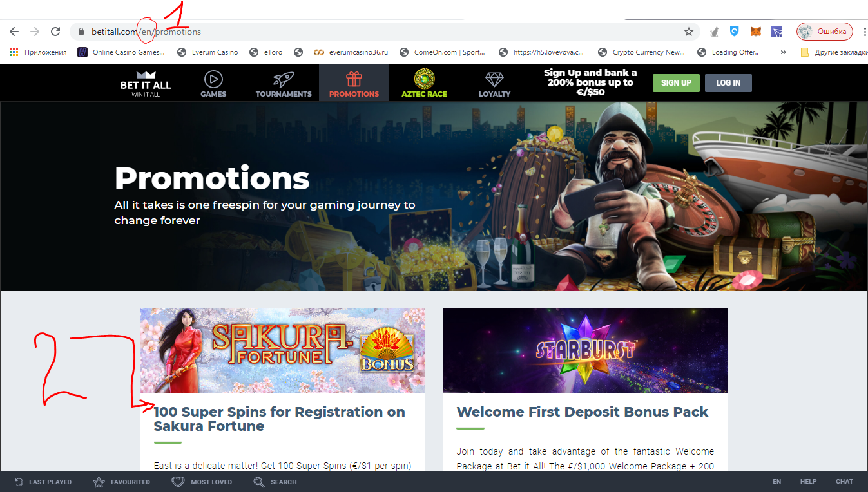This screenshot has width=868, height=492.
Task: Open the Everum Casino bookmark
Action: (x=207, y=52)
